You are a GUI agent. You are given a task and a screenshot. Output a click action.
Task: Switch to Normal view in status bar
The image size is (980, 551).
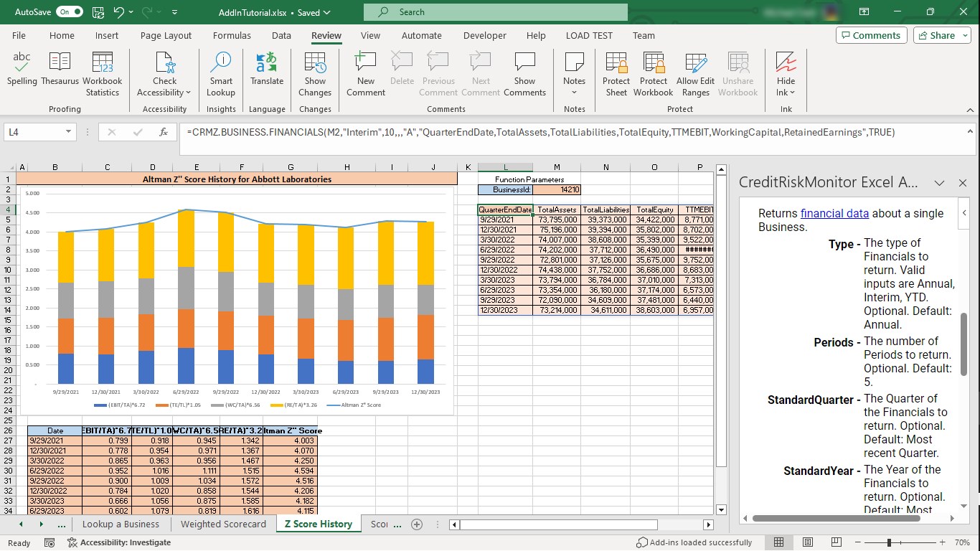point(778,542)
